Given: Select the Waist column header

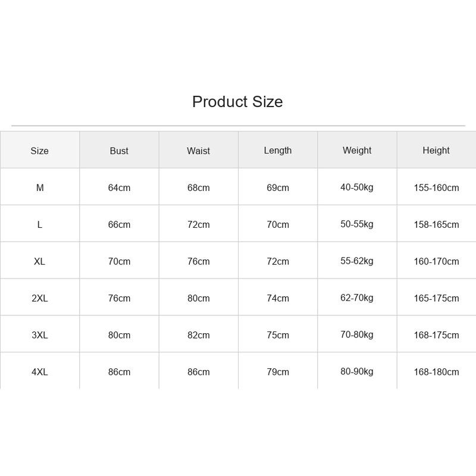Looking at the screenshot, I should (198, 151).
